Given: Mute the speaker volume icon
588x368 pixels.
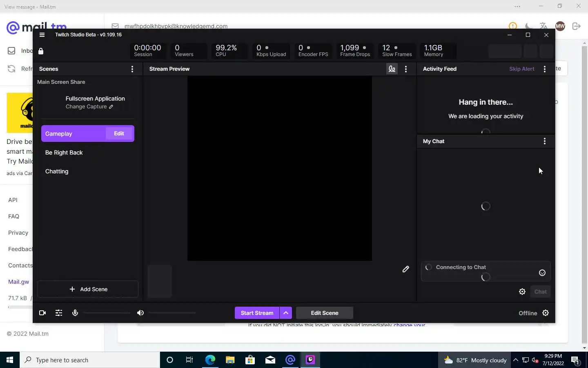Looking at the screenshot, I should pos(140,313).
